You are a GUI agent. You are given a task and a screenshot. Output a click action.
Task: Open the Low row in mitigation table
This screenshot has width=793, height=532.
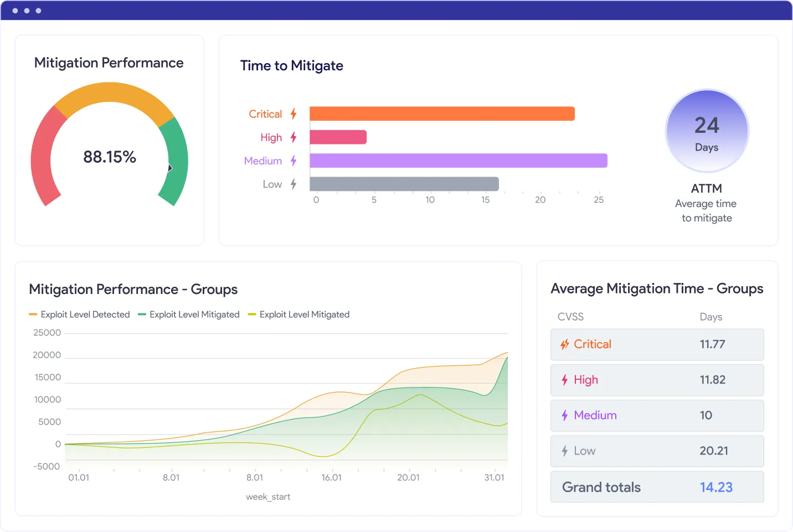coord(657,451)
